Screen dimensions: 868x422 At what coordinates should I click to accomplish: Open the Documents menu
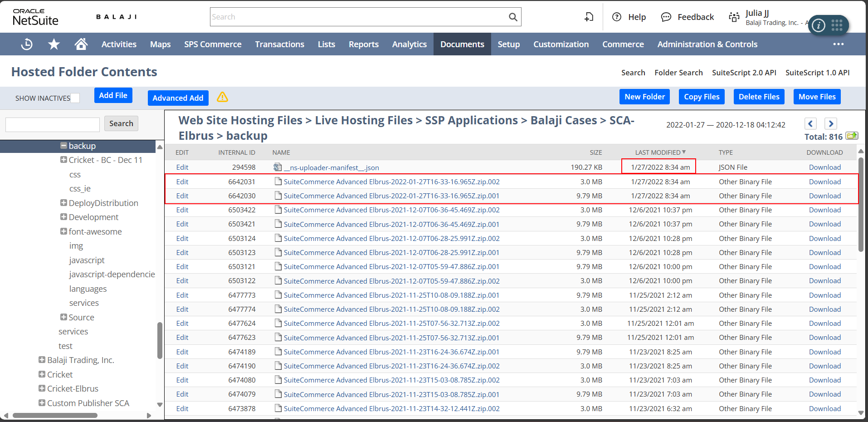pyautogui.click(x=462, y=44)
